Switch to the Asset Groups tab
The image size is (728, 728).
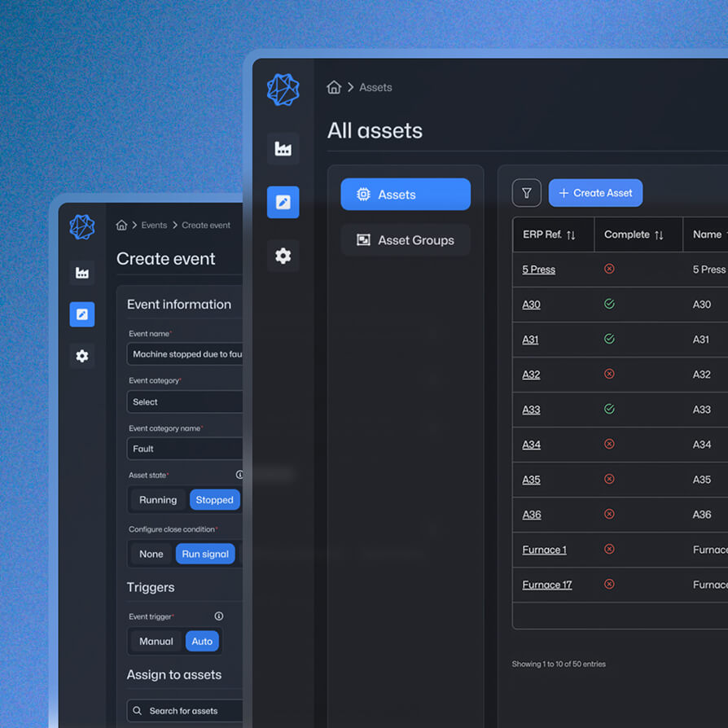tap(406, 240)
